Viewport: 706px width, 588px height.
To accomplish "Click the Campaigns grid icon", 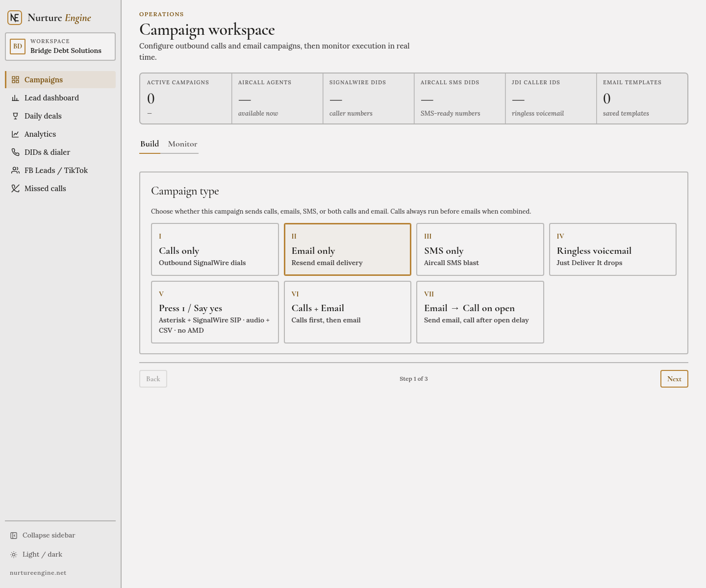I will [15, 80].
